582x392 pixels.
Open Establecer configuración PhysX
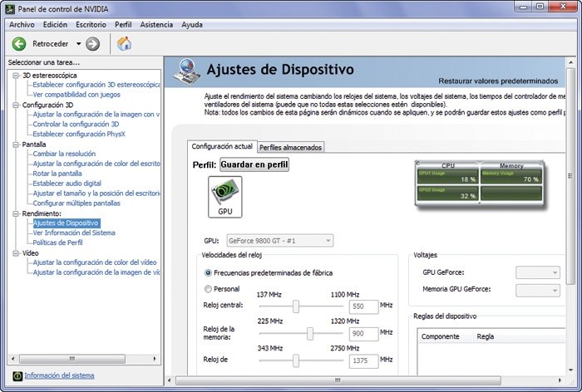[x=79, y=135]
